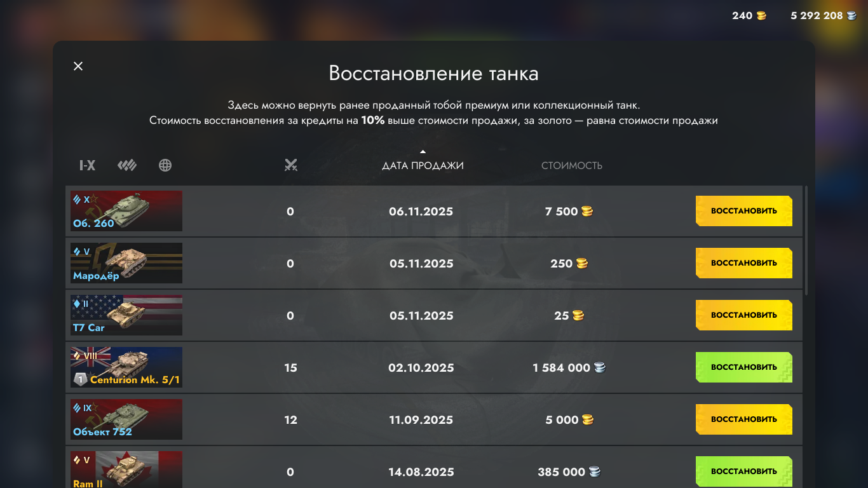Toggle sort arrow above ДАТА ПРОДАЖИ
868x488 pixels.
click(x=423, y=151)
